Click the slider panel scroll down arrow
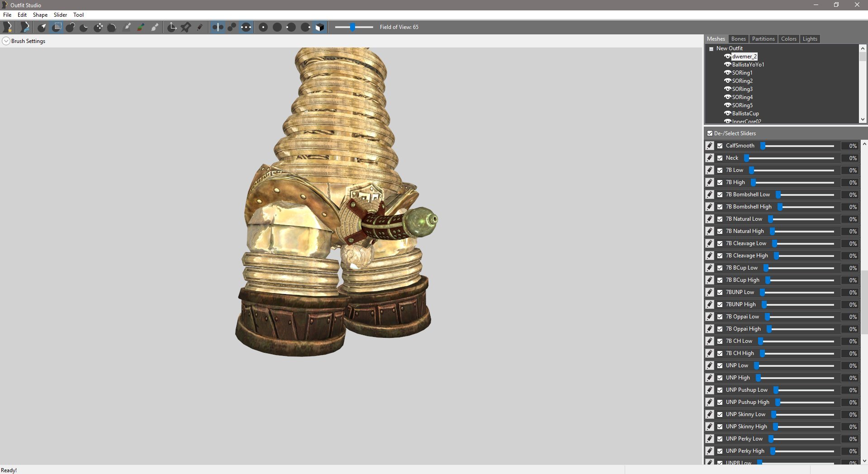Image resolution: width=868 pixels, height=474 pixels. point(864,461)
